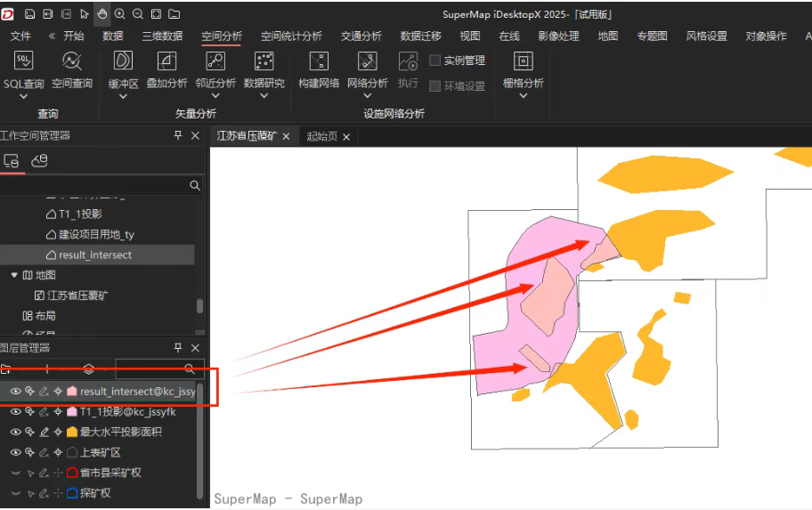Screen dimensions: 812x510
Task: Switch to the 三维数据 ribbon tab
Action: pyautogui.click(x=163, y=36)
